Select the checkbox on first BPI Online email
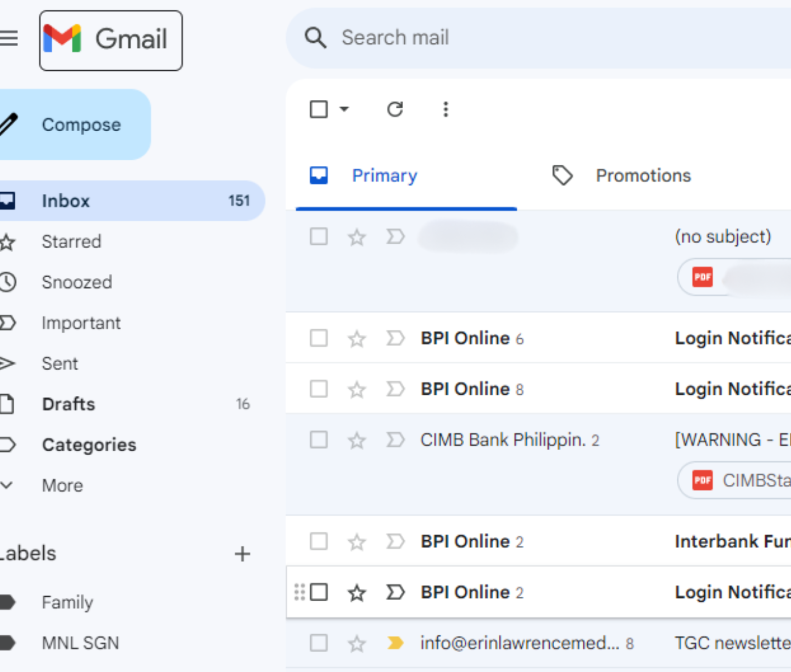 [319, 338]
